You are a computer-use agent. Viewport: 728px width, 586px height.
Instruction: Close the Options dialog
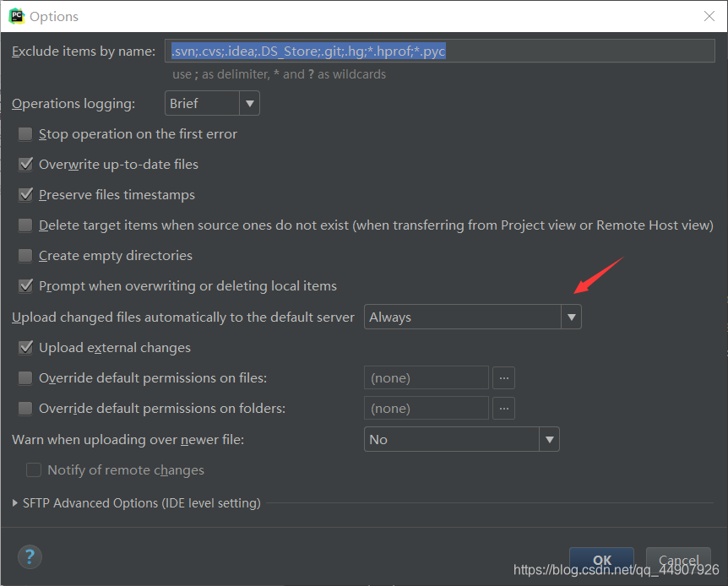pos(709,16)
